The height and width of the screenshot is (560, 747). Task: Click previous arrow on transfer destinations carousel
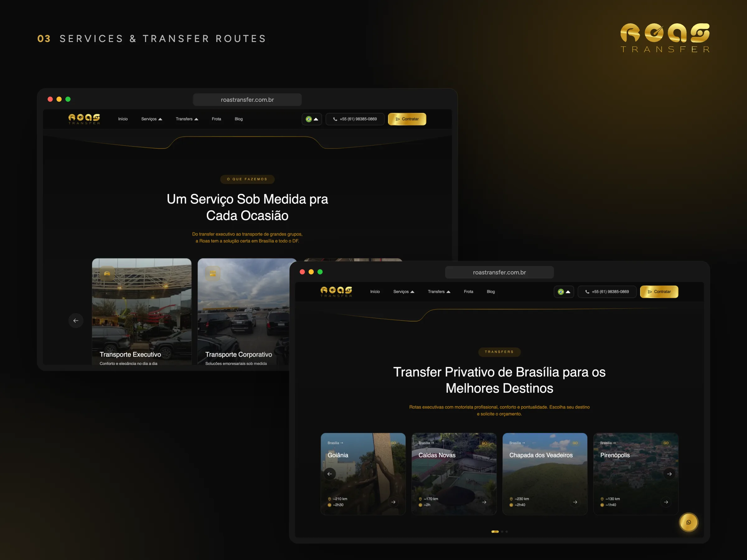pos(330,474)
